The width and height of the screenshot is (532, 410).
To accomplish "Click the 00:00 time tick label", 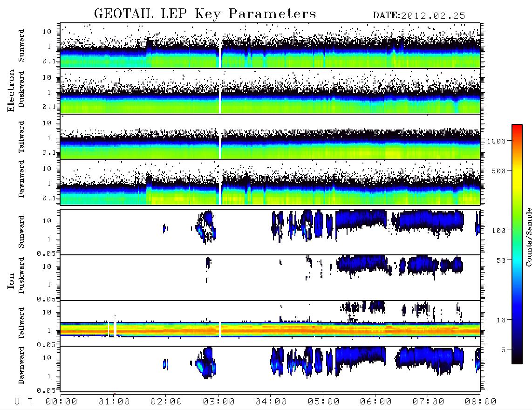I will pyautogui.click(x=61, y=402).
